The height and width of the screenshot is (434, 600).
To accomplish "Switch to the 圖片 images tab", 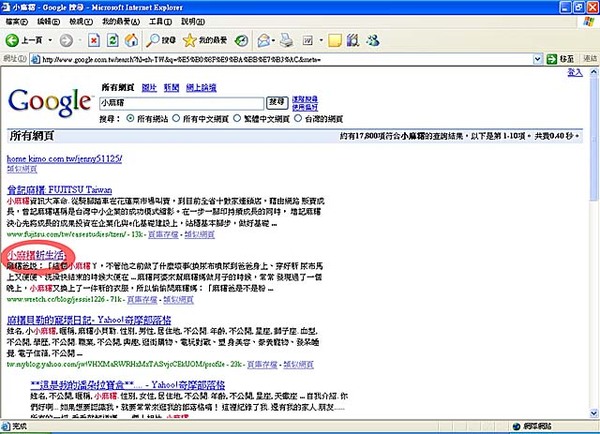I will click(x=149, y=88).
